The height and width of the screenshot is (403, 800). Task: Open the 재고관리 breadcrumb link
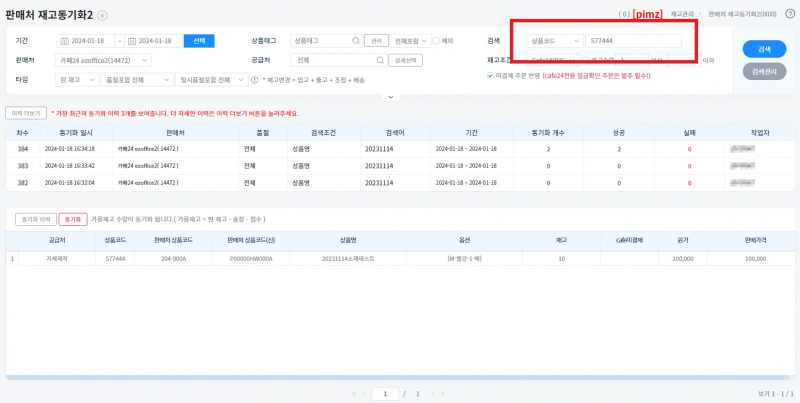click(682, 15)
